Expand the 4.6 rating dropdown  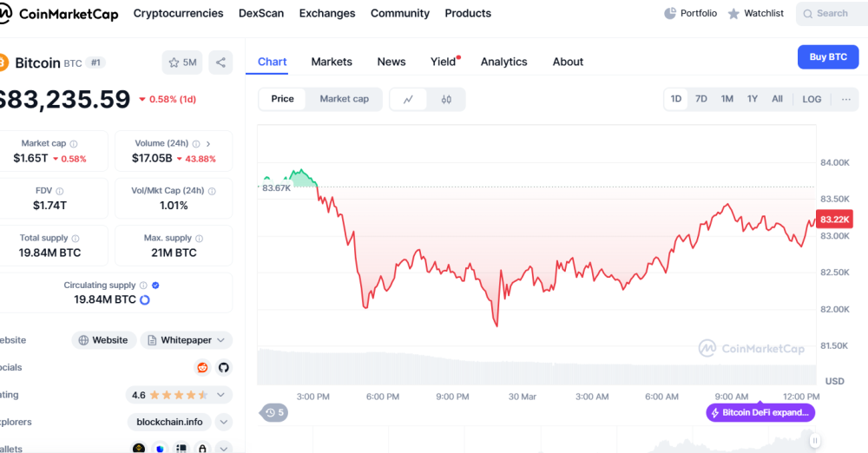point(179,395)
